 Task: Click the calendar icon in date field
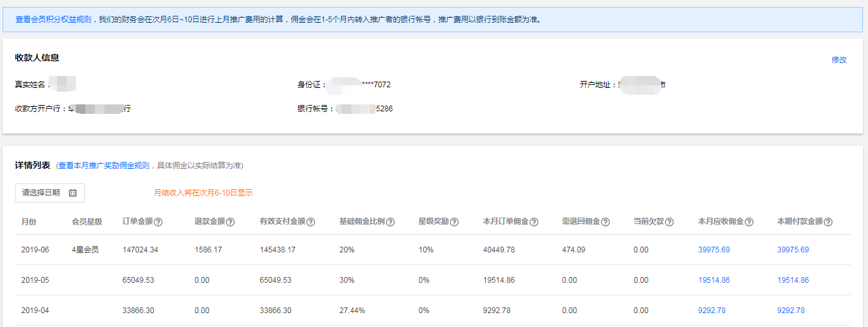[x=73, y=193]
